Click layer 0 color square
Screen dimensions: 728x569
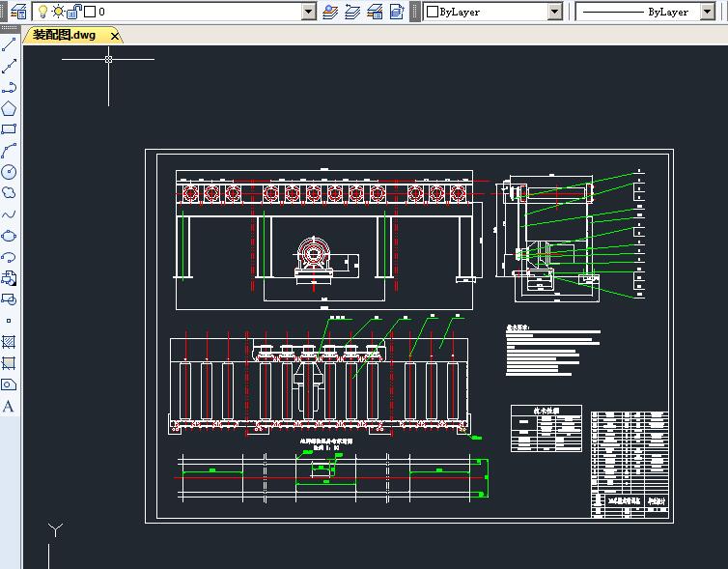point(90,12)
